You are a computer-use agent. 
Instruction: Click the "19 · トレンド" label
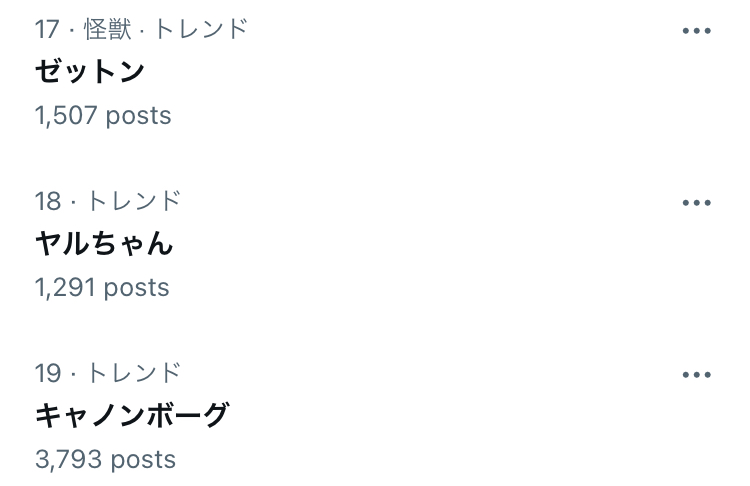coord(108,373)
